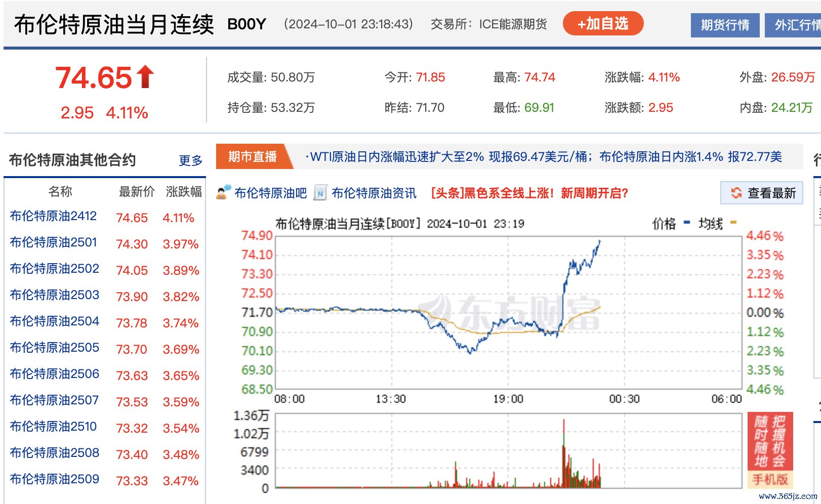Open the 黑色系全线上涨 headline

point(529,193)
